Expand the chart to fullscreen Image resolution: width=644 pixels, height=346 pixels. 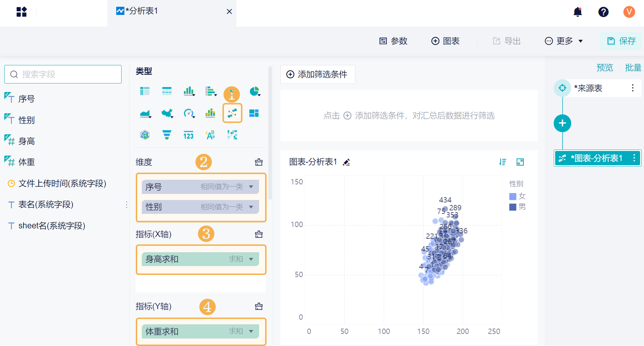coord(520,162)
